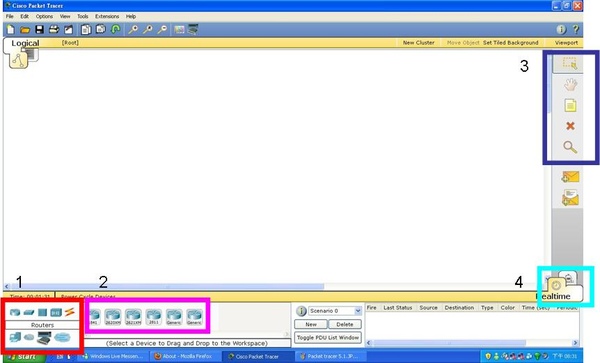
Task: Pick the Move Layout hand tool
Action: point(570,85)
